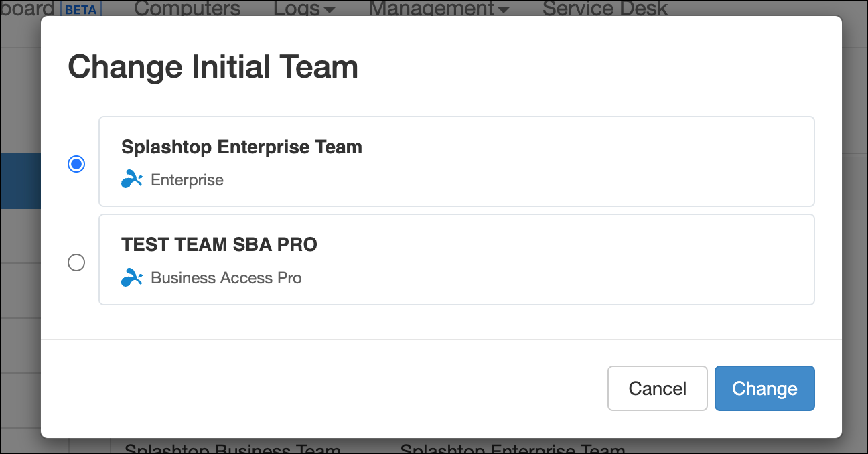Select the Splashtop Enterprise Team radio button

(76, 163)
